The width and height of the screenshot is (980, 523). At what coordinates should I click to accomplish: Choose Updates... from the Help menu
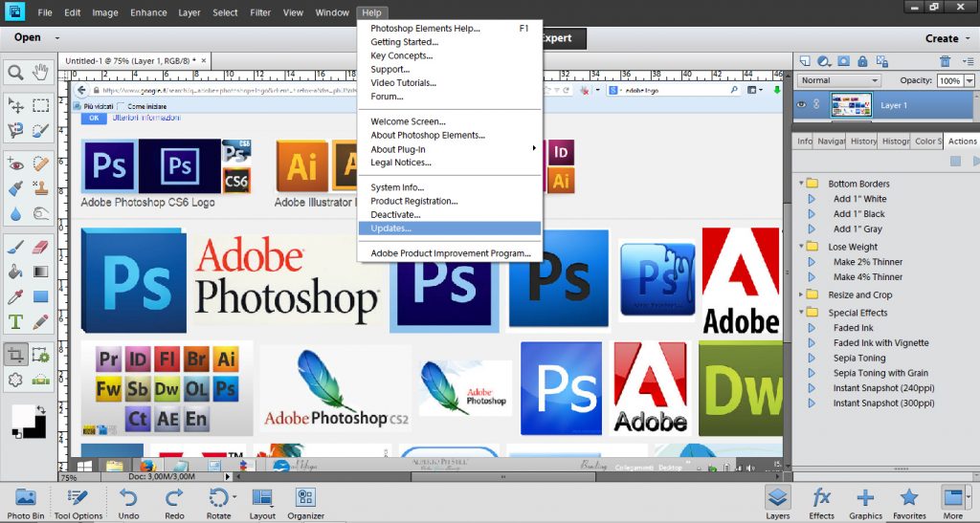tap(450, 229)
